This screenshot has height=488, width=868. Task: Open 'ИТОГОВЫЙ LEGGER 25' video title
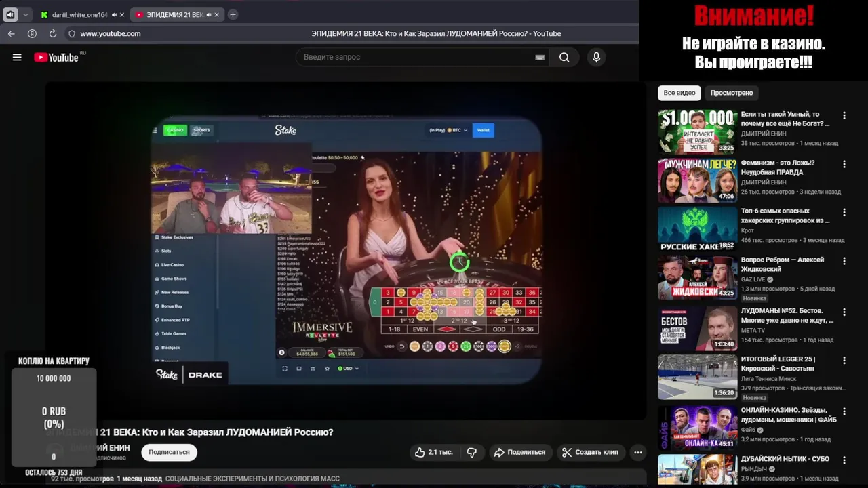[x=778, y=364]
